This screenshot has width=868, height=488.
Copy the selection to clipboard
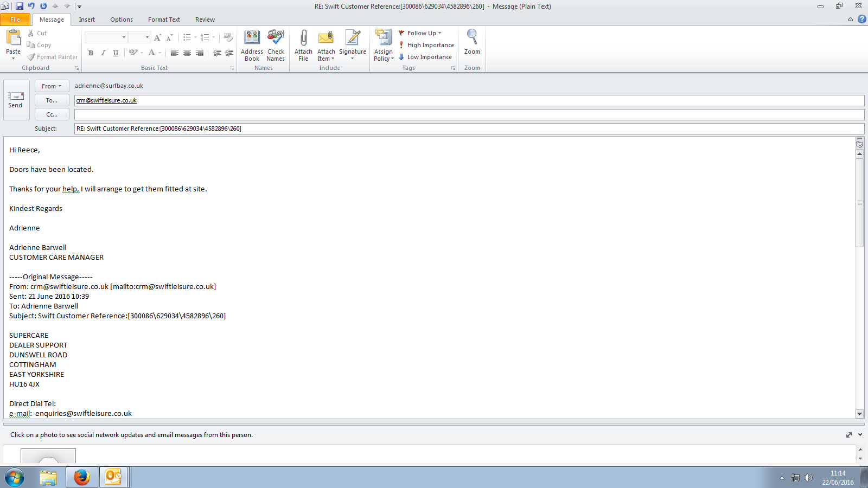pyautogui.click(x=39, y=45)
